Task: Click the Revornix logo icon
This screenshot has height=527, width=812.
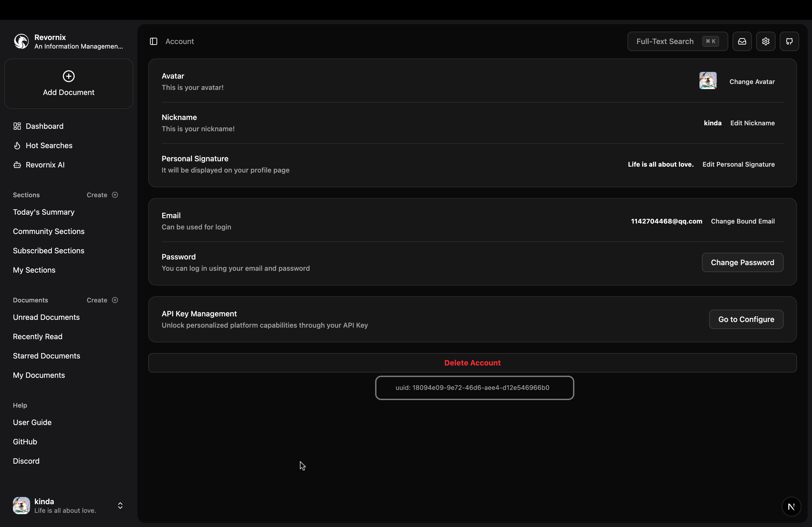Action: 21,41
